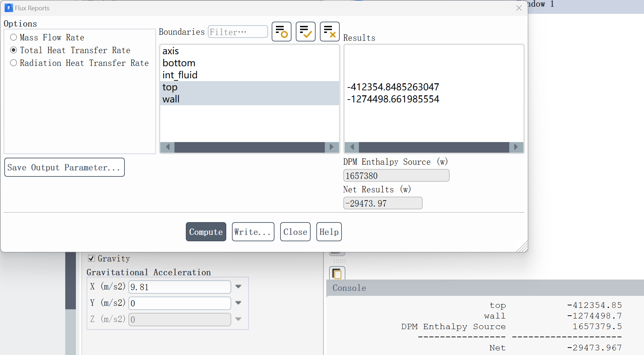Click the right scroll arrow under Boundaries list
Screen dimensions: 644x355
pos(332,147)
